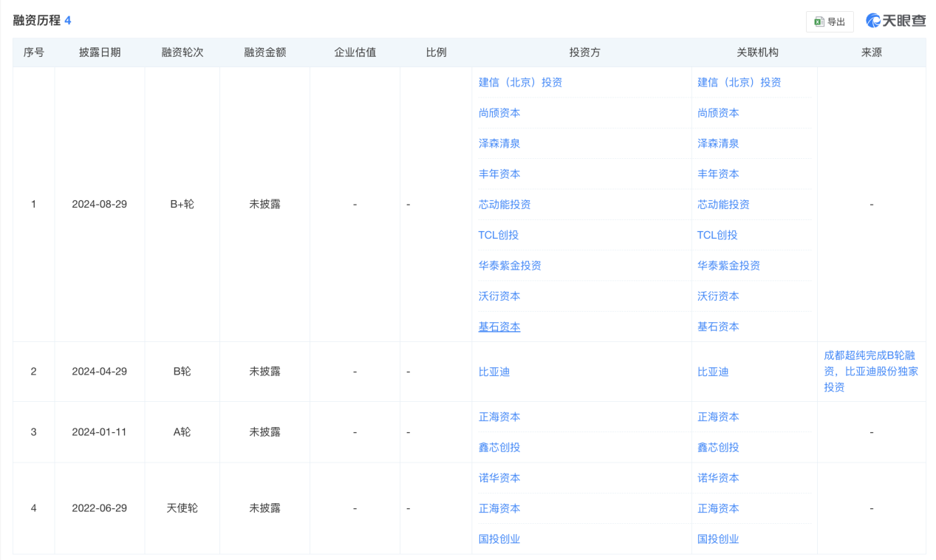936x560 pixels.
Task: Open 华泰紫金投资 in 关联机构 column
Action: [728, 265]
